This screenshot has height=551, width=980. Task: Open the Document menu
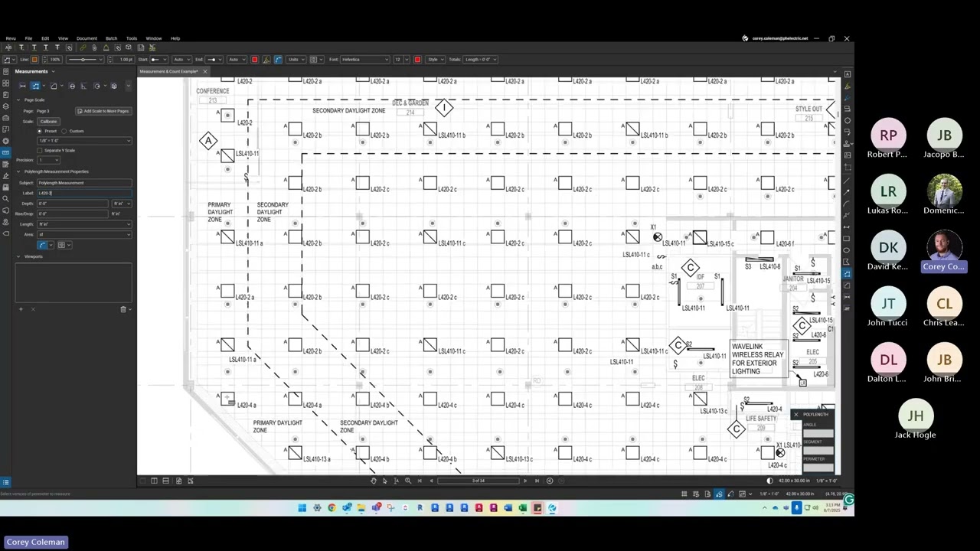[x=87, y=38]
